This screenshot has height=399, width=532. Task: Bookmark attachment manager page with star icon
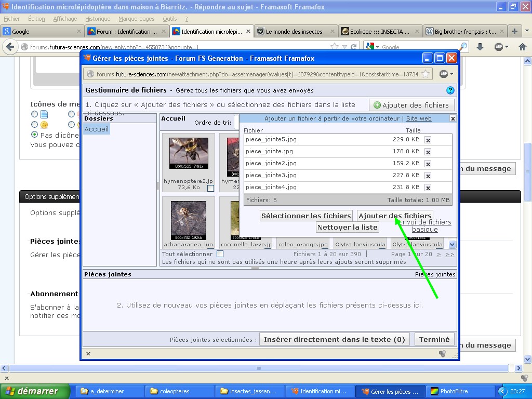pos(425,74)
